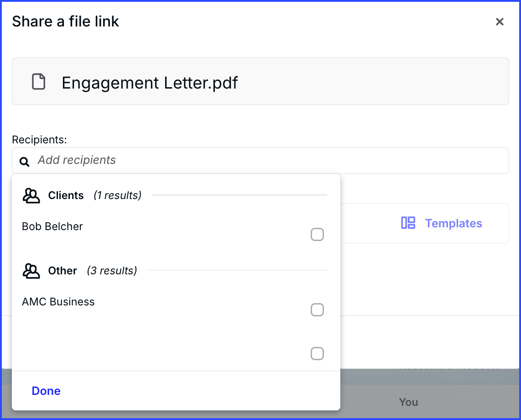Click the Other group people icon

click(31, 271)
